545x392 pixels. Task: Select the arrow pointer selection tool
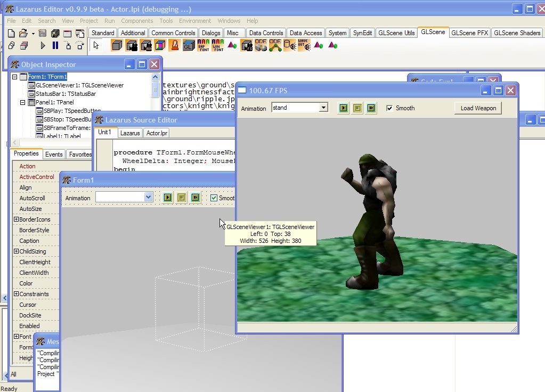(x=96, y=45)
